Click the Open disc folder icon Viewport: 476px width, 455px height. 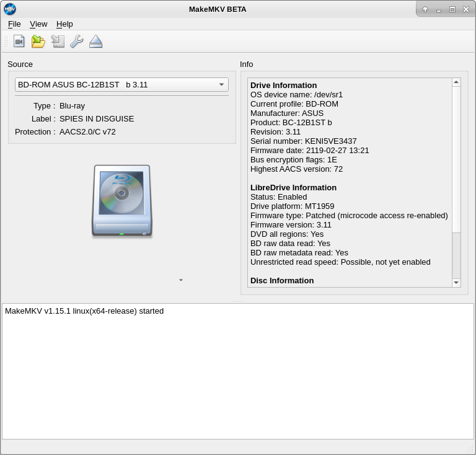38,42
